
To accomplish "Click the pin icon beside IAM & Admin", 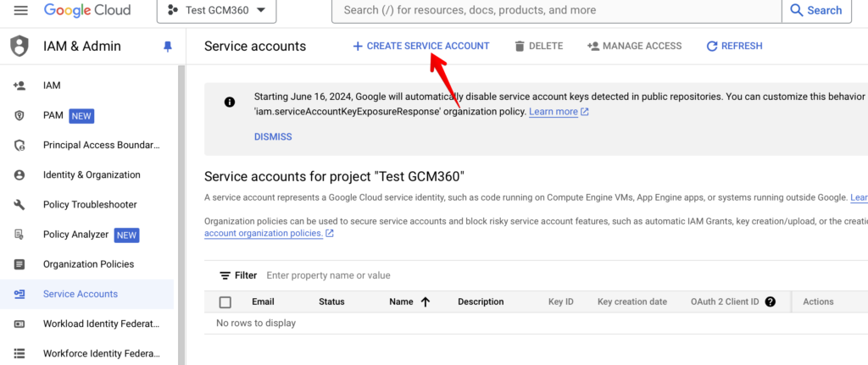I will [x=167, y=47].
